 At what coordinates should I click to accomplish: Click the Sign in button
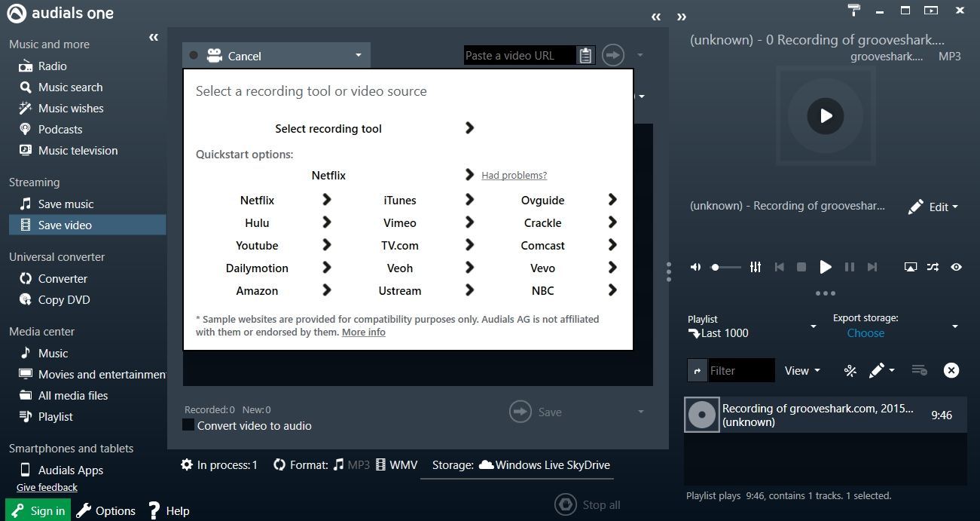pos(38,510)
